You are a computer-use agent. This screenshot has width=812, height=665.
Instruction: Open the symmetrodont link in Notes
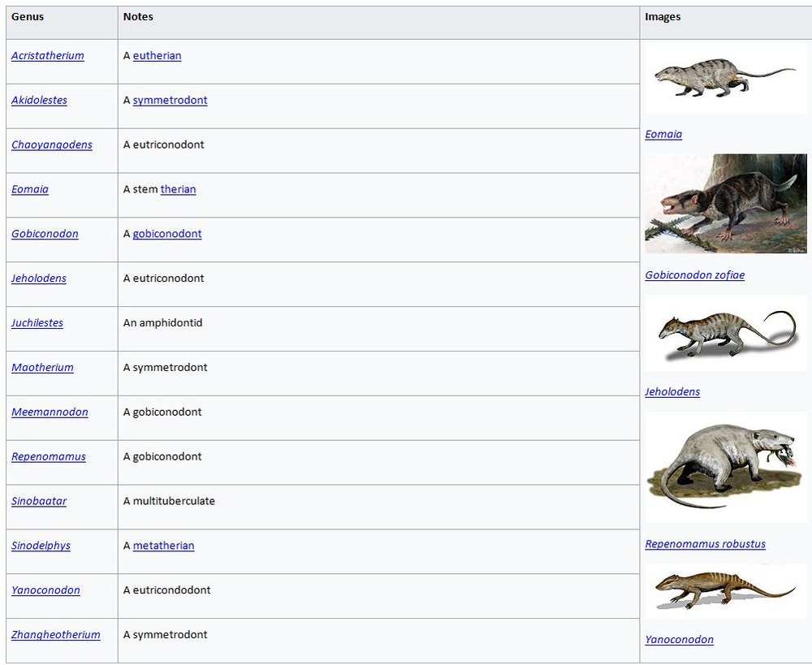[170, 101]
